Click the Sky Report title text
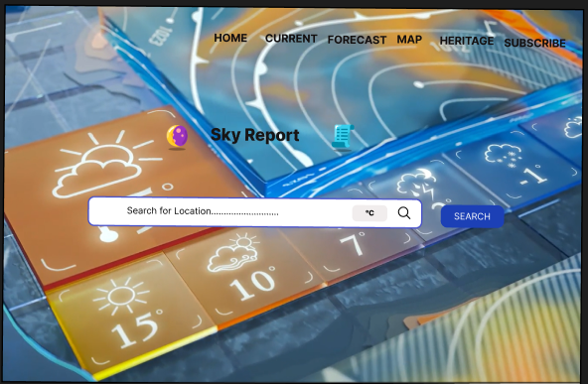Screen dimensions: 588x384 254,135
